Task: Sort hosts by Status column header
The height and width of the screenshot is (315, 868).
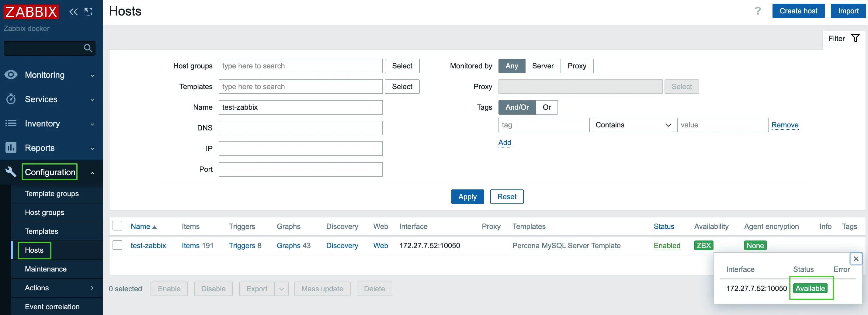Action: pyautogui.click(x=663, y=227)
